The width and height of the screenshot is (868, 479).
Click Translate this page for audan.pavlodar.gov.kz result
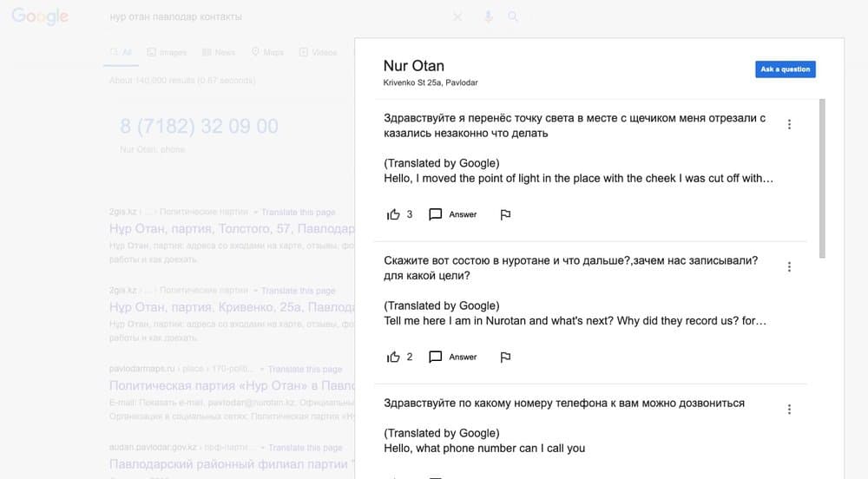(305, 448)
